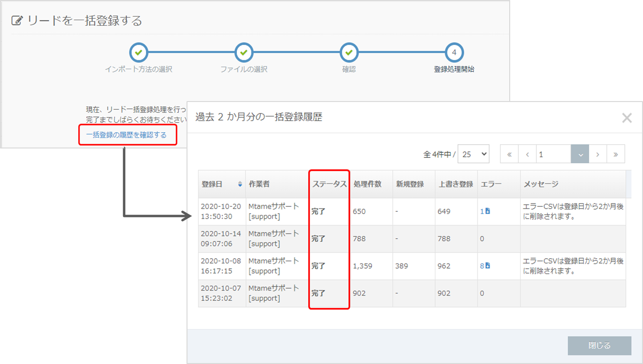Click the 処理件数 column header
The width and height of the screenshot is (643, 364).
371,184
